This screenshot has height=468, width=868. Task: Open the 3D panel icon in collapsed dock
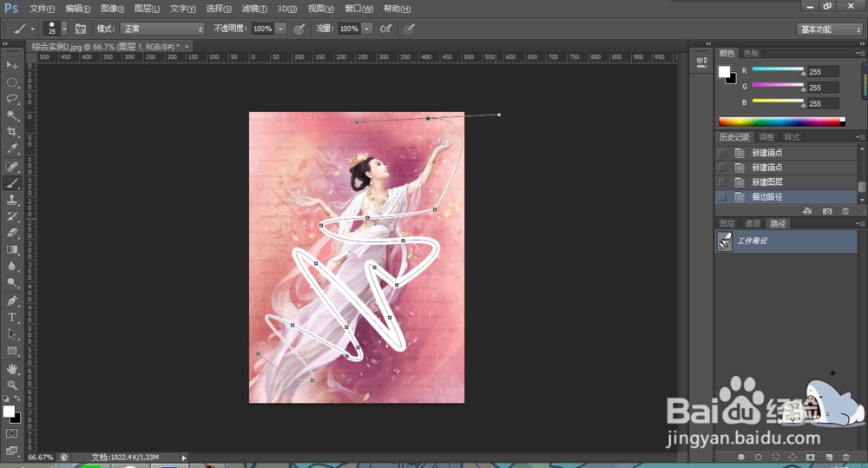pos(701,62)
